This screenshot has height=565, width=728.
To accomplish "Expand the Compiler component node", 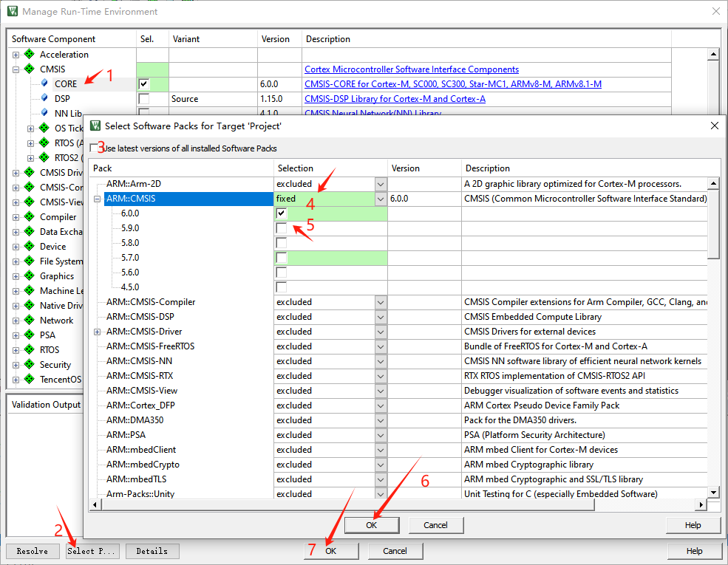I will pos(16,217).
